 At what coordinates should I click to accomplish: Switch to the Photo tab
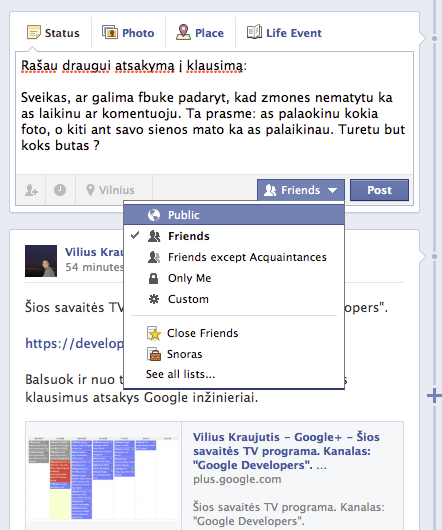click(128, 33)
